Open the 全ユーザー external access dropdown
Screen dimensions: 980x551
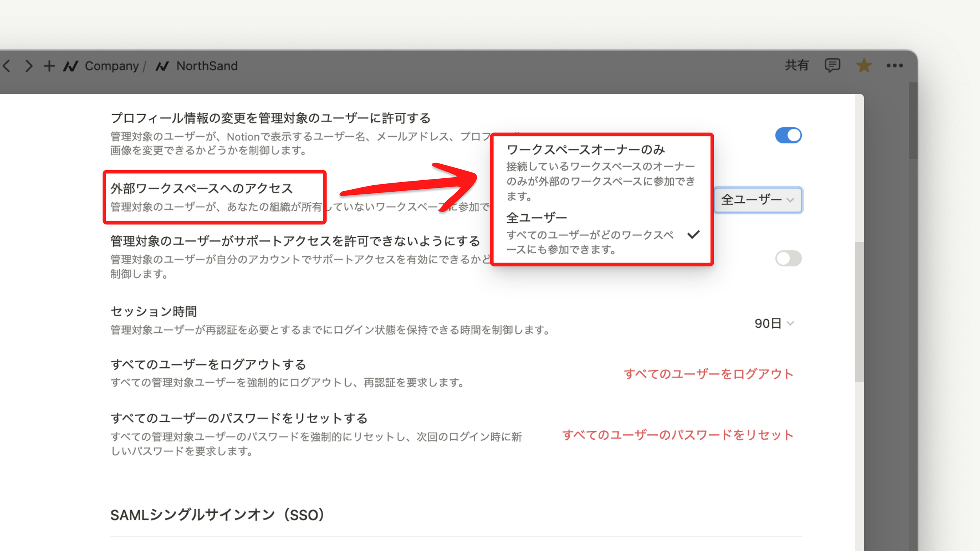[x=758, y=200]
